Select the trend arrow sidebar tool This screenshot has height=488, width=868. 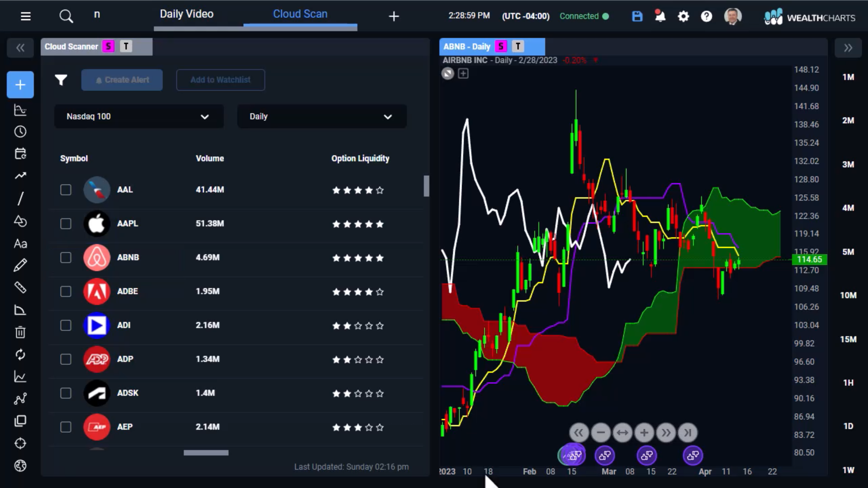[x=20, y=175]
